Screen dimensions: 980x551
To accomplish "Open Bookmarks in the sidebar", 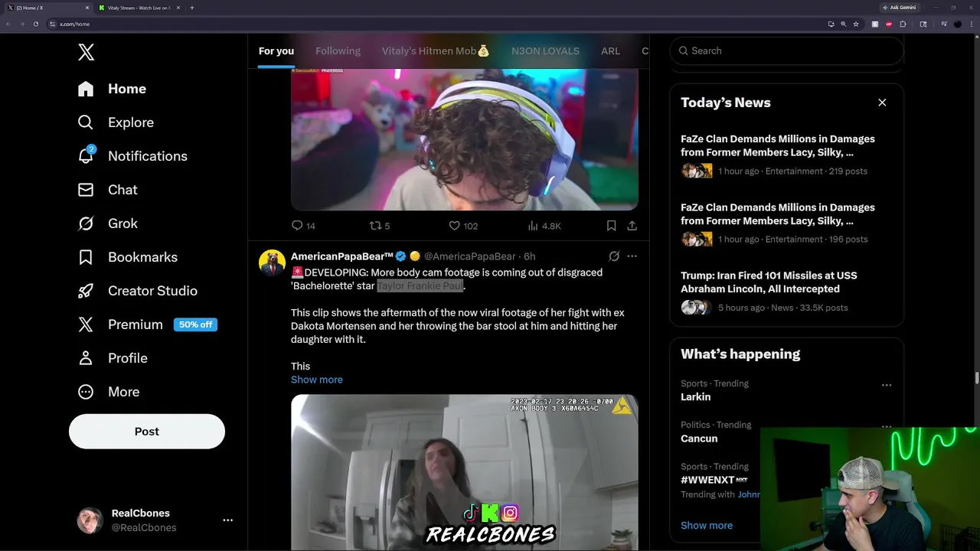I will pyautogui.click(x=127, y=257).
